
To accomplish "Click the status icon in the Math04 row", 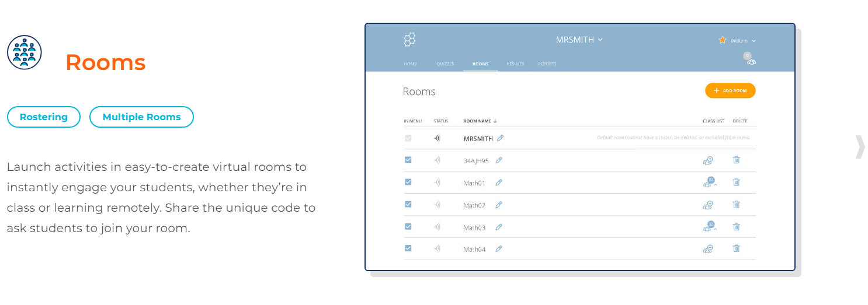I will pyautogui.click(x=437, y=248).
